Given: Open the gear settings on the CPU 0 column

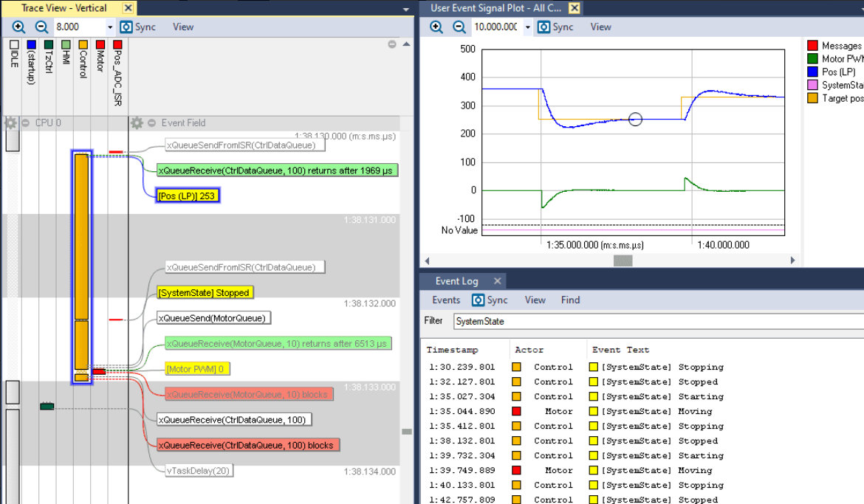Looking at the screenshot, I should 11,122.
